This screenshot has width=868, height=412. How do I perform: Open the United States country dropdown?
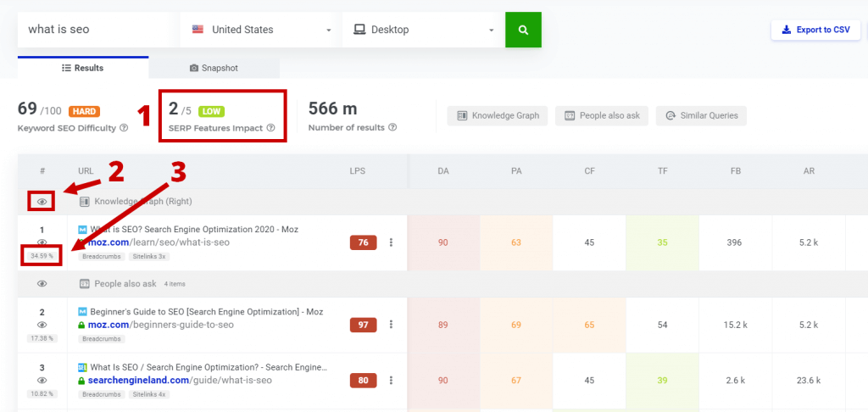[260, 30]
